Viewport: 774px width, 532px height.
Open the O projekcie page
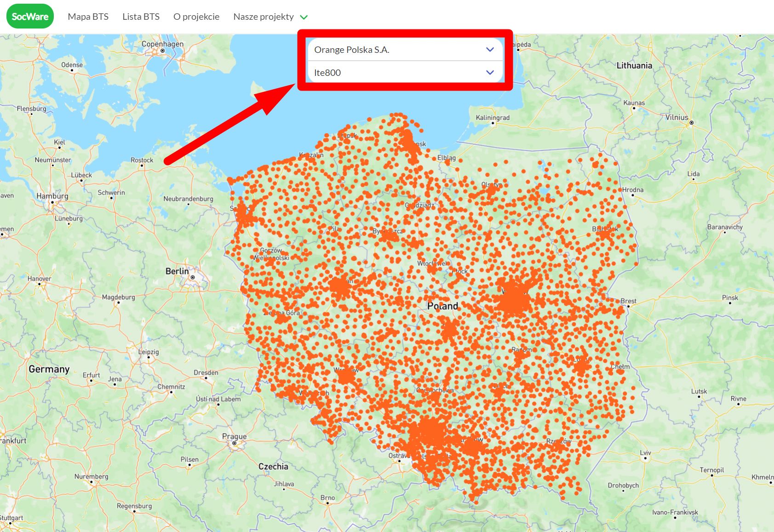pyautogui.click(x=196, y=17)
